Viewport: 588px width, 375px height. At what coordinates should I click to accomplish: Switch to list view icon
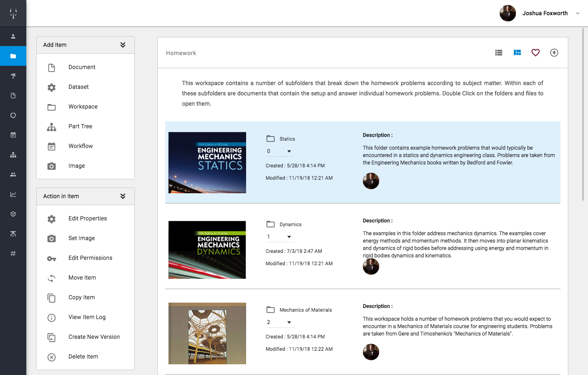coord(498,53)
